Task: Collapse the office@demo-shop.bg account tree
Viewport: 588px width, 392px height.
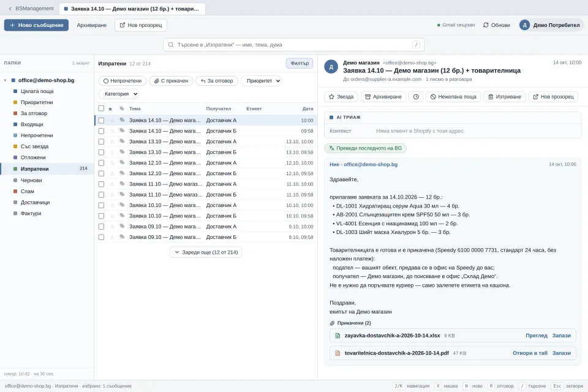Action: (x=6, y=80)
